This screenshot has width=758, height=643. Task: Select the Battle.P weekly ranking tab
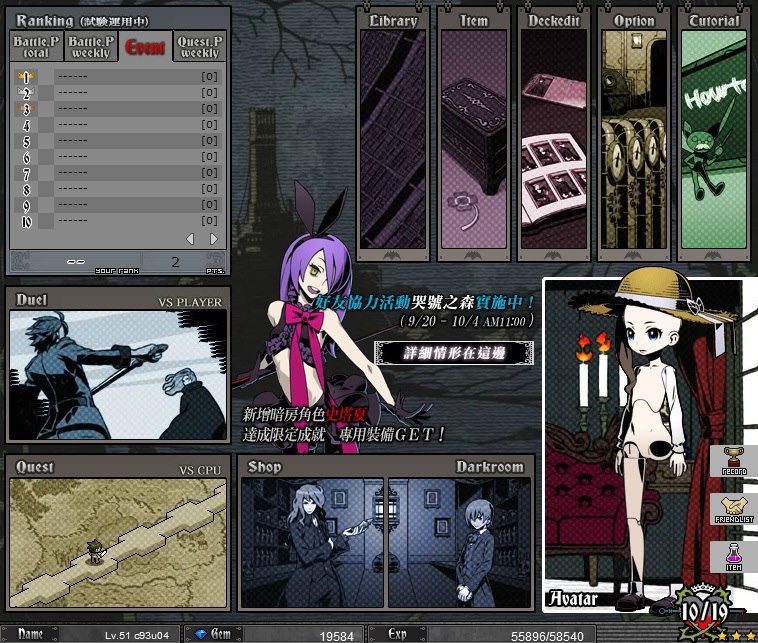(x=91, y=46)
